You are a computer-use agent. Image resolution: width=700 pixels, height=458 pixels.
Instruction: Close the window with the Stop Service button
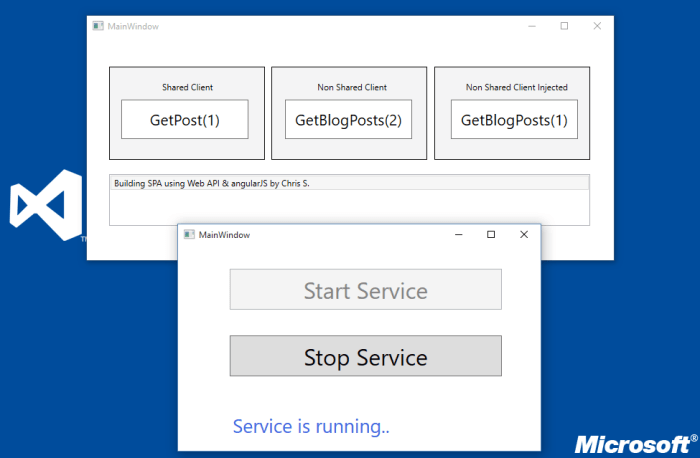pyautogui.click(x=523, y=234)
